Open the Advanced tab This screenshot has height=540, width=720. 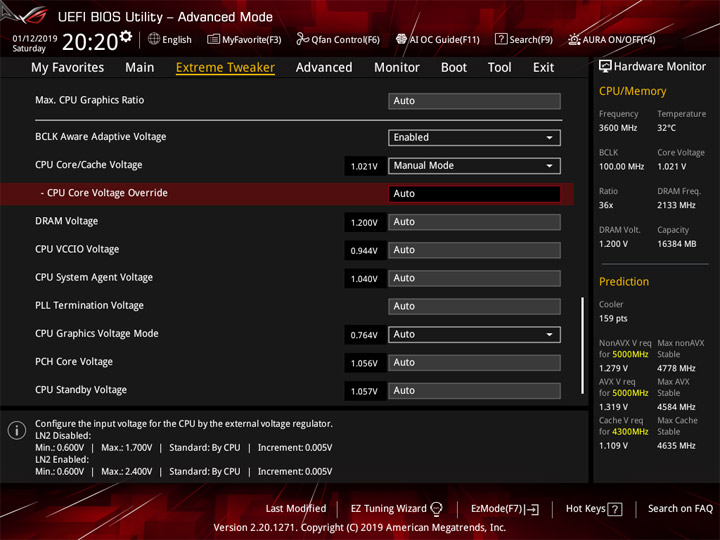pyautogui.click(x=324, y=68)
